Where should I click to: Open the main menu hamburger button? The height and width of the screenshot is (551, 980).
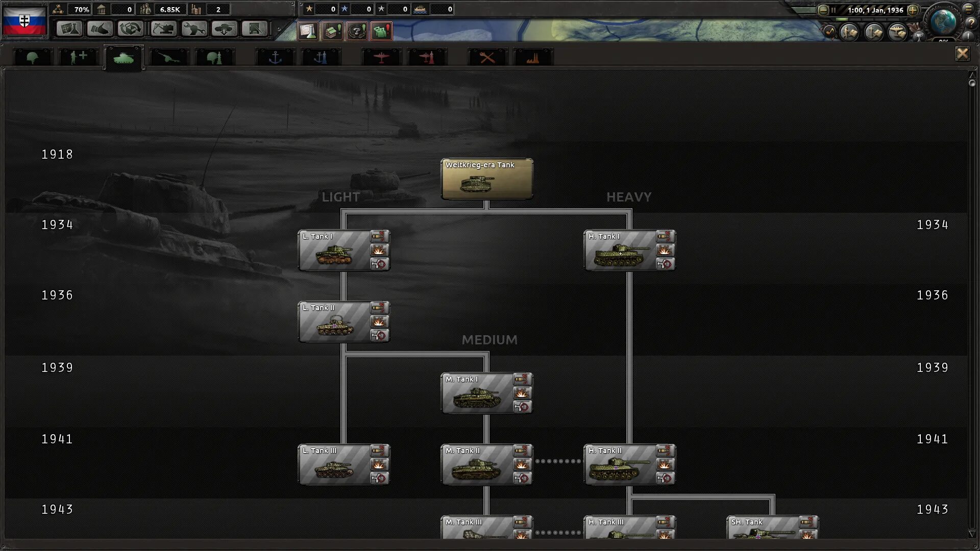tap(968, 9)
